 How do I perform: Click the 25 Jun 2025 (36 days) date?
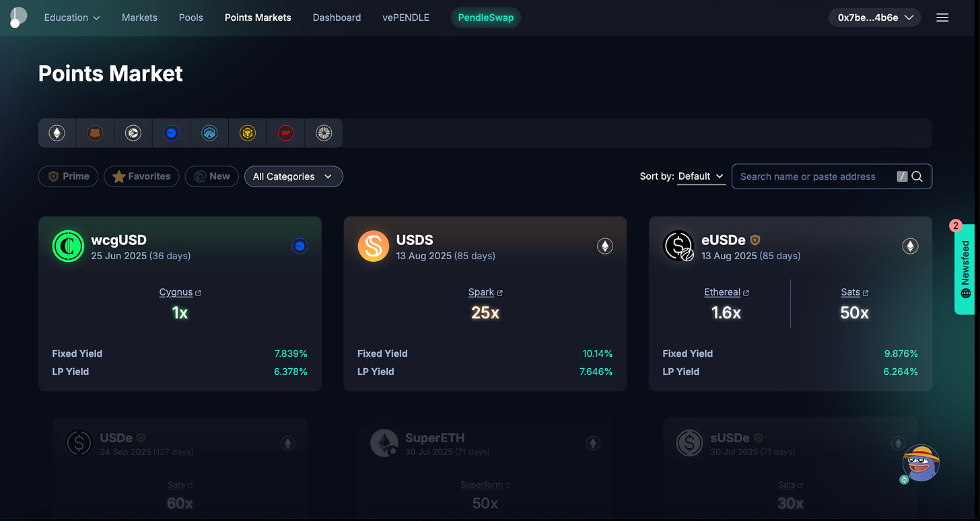tap(141, 256)
